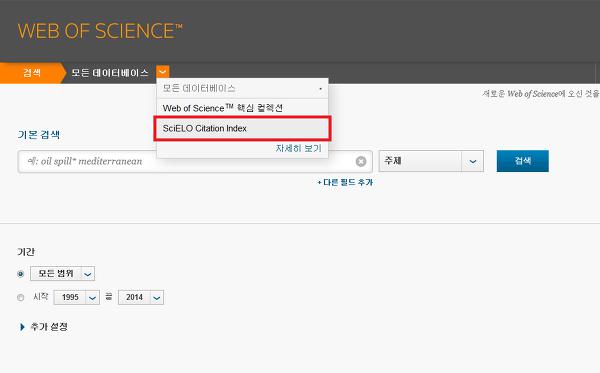600x373 pixels.
Task: Select 모든 데이터베이스 in the dropdown list
Action: click(242, 88)
